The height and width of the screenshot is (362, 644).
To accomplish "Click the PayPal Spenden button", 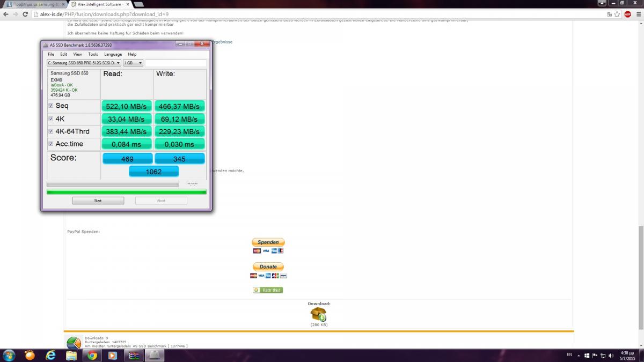I will pos(268,242).
